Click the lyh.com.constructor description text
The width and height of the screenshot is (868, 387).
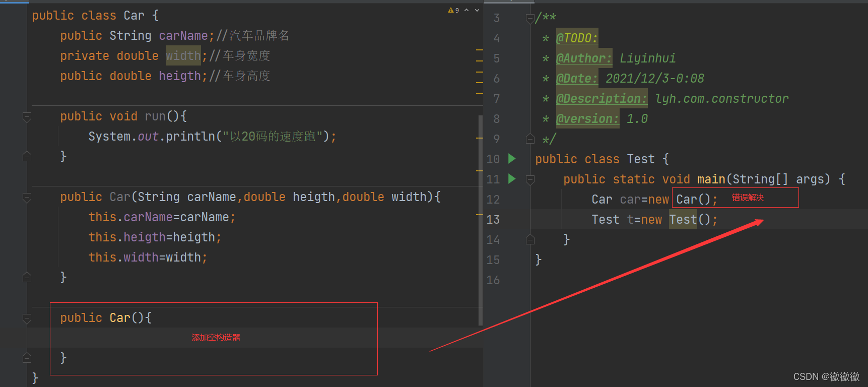(721, 99)
